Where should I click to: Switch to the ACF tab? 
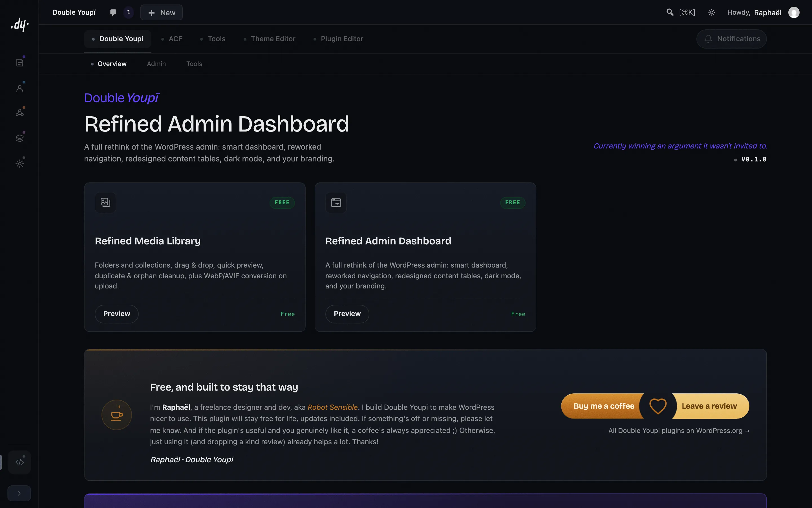point(172,39)
